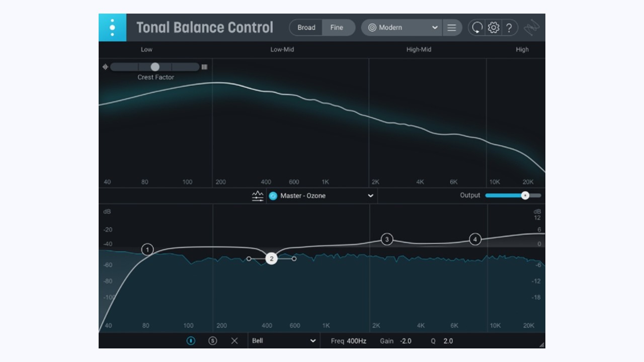The width and height of the screenshot is (644, 362).
Task: Click left Q handle of node 2
Action: click(249, 259)
